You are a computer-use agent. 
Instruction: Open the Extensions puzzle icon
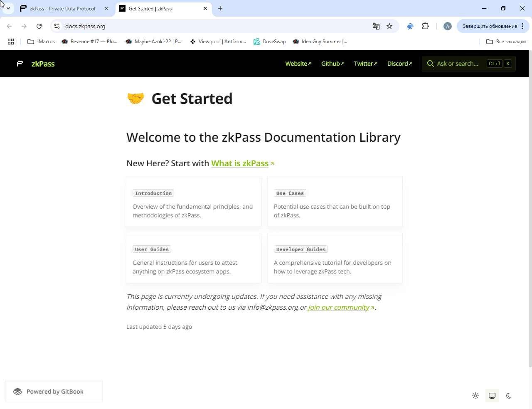point(425,26)
